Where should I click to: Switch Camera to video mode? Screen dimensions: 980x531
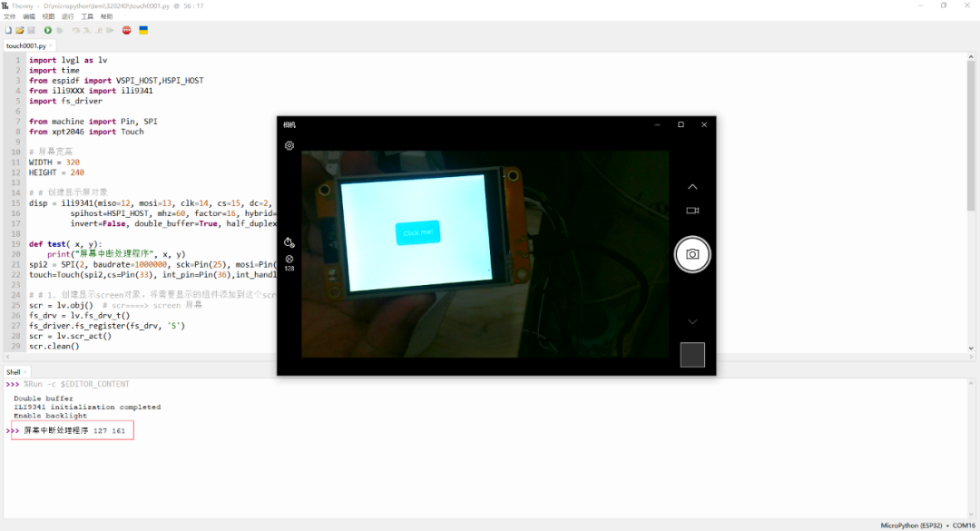pyautogui.click(x=692, y=211)
